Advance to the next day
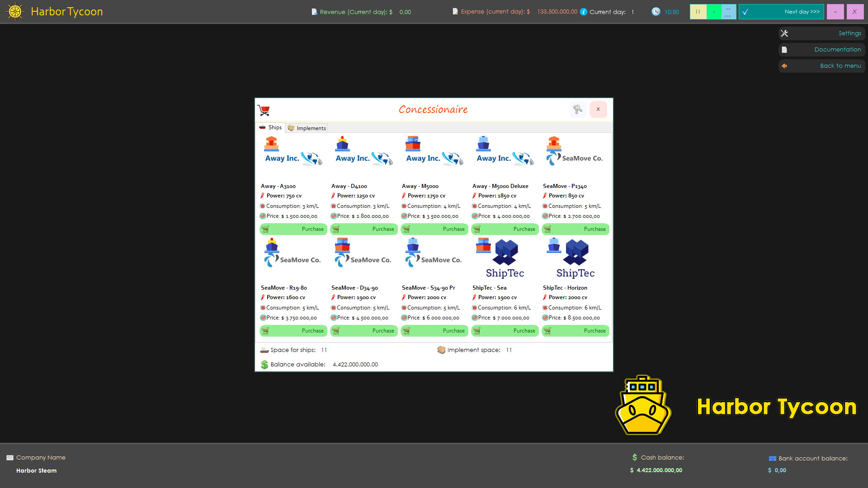This screenshot has width=868, height=488. pyautogui.click(x=782, y=12)
